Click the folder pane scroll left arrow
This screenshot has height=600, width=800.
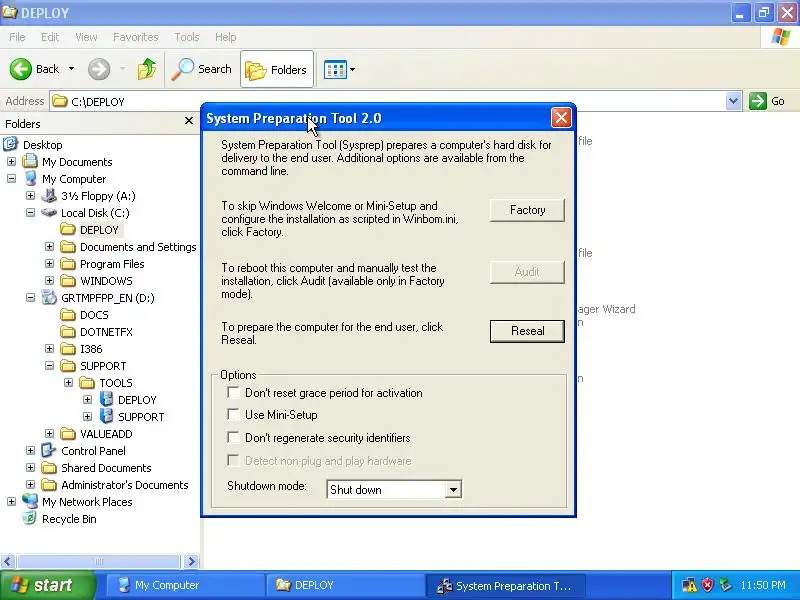pyautogui.click(x=7, y=561)
